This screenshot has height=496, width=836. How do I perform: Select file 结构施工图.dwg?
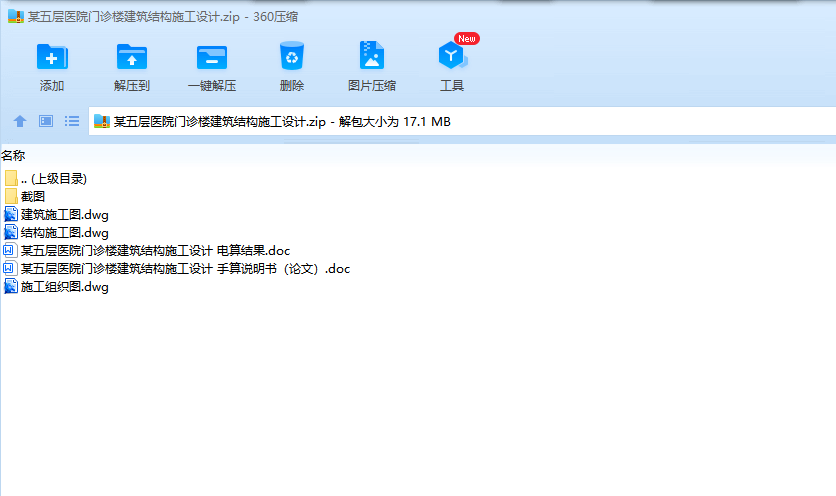pyautogui.click(x=57, y=233)
